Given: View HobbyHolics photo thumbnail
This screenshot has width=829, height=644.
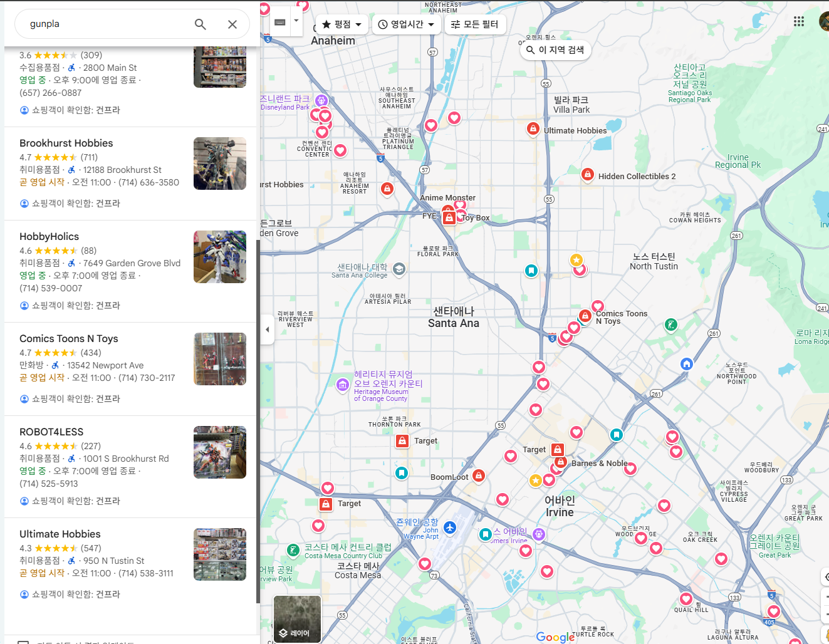Looking at the screenshot, I should [x=220, y=257].
